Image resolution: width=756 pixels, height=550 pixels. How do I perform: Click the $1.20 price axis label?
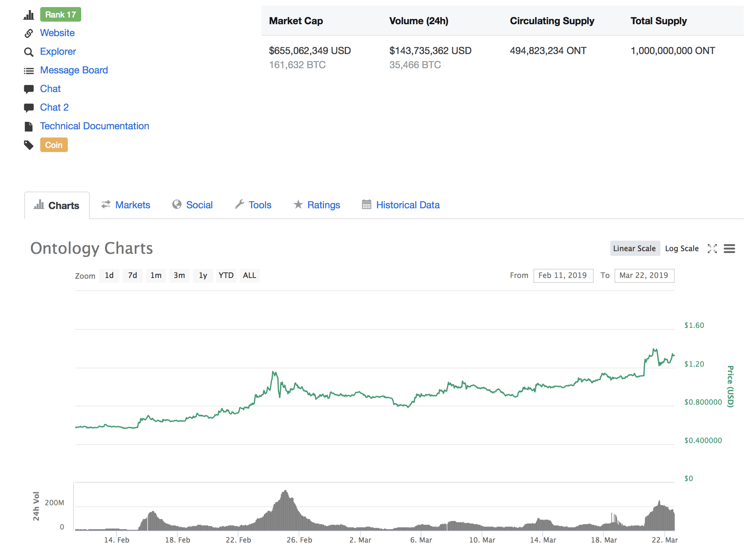click(694, 364)
